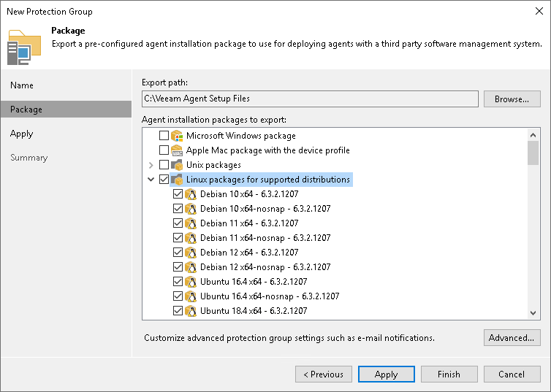
Task: Click the Ubuntu 18.4 x64 penguin icon
Action: [x=191, y=311]
